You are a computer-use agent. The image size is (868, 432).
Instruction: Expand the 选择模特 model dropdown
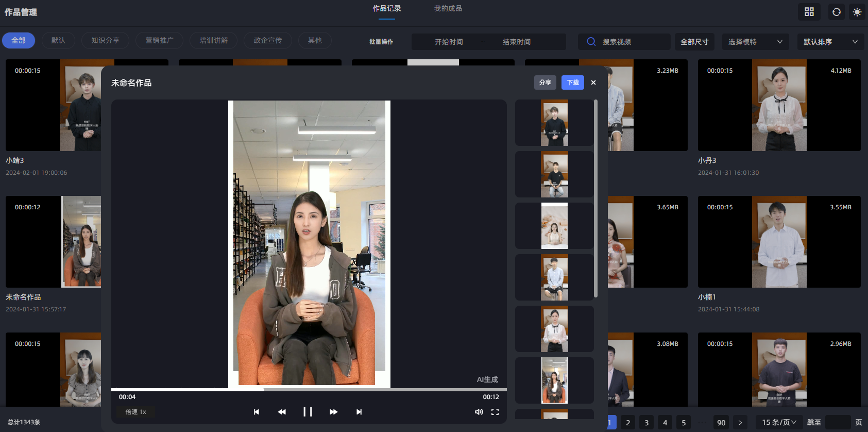click(x=755, y=42)
